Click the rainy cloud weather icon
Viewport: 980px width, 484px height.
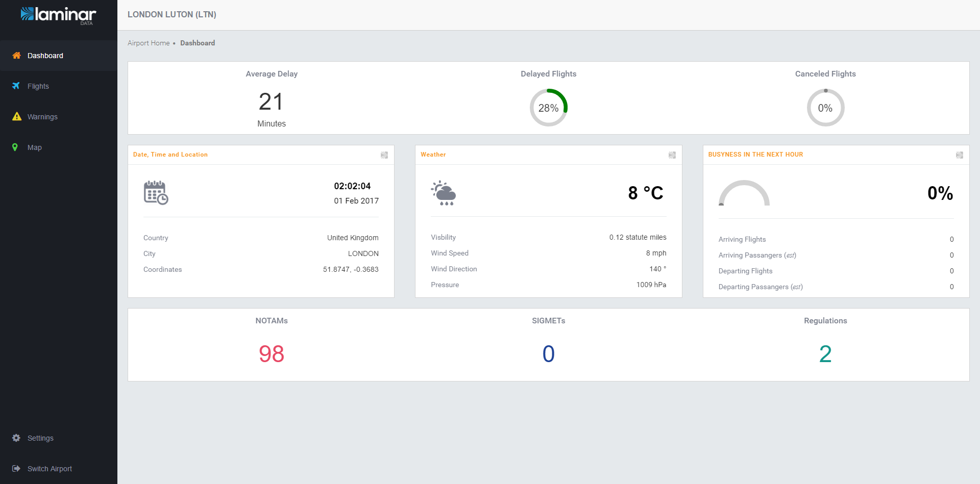pyautogui.click(x=443, y=193)
